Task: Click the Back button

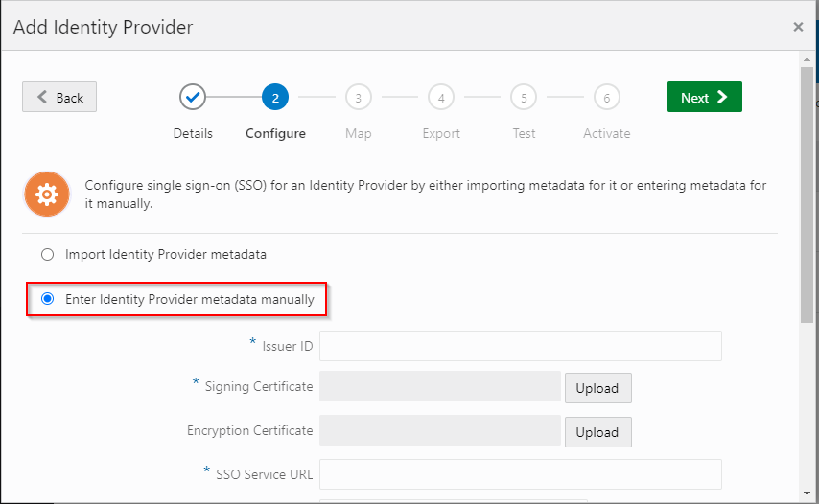Action: click(x=59, y=97)
